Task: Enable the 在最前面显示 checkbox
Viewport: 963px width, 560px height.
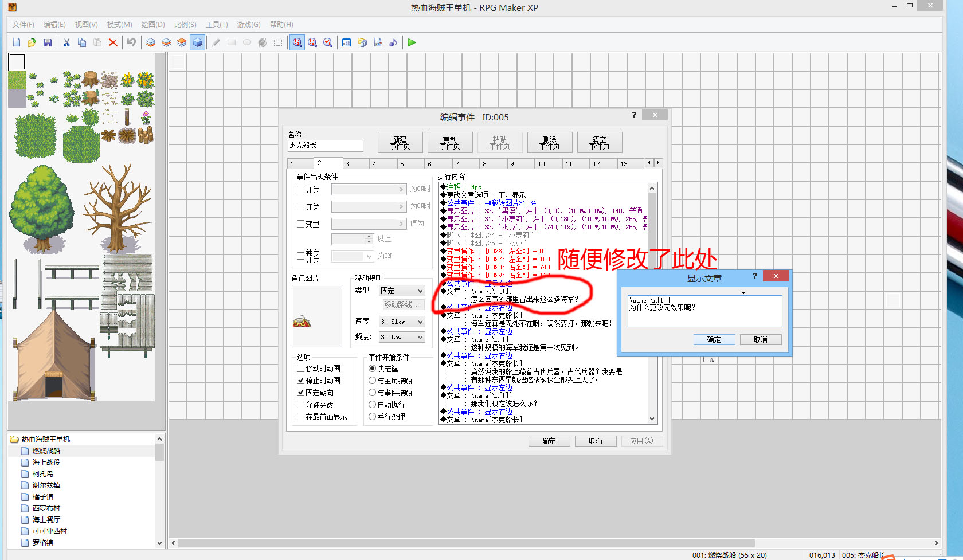Action: point(301,417)
